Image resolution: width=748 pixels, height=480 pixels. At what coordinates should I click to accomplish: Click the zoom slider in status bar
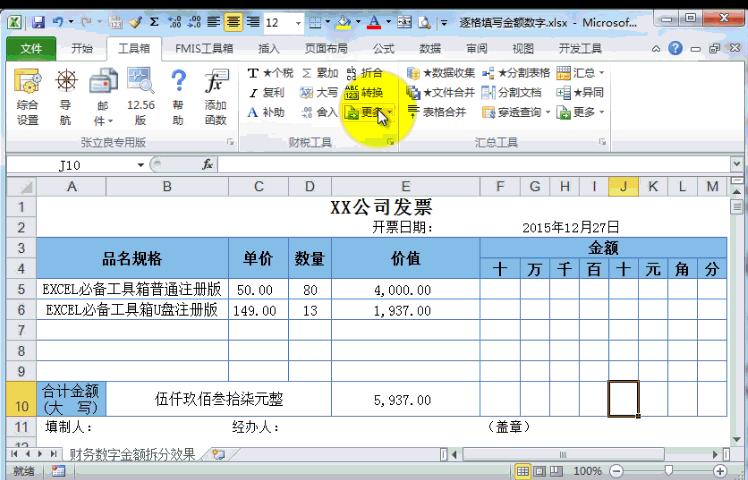pyautogui.click(x=668, y=471)
